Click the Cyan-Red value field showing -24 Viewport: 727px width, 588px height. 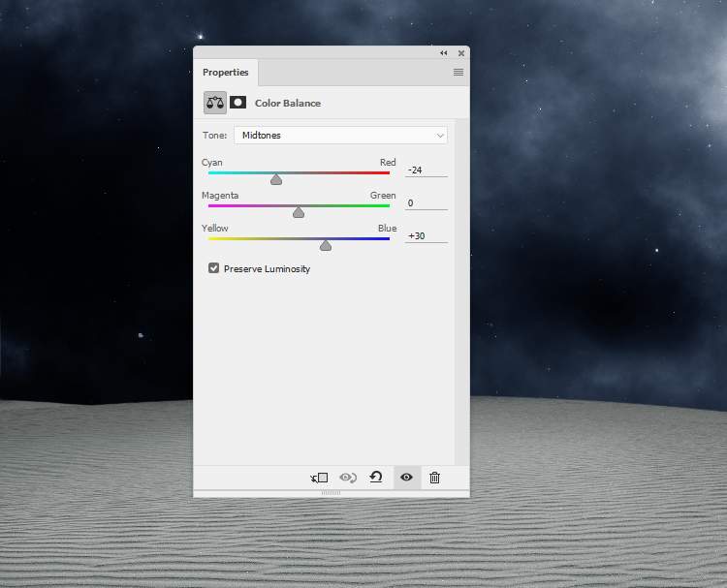(x=426, y=170)
